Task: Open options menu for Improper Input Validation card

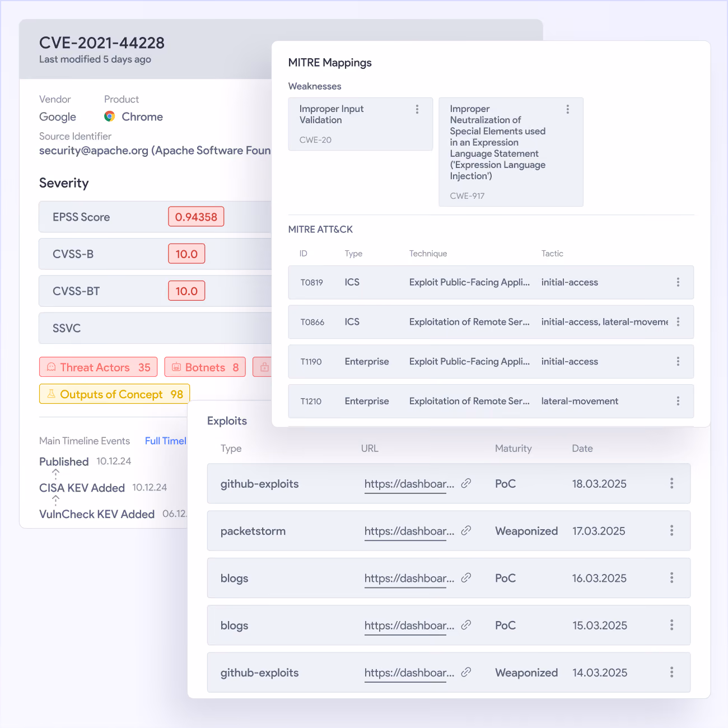Action: pos(417,109)
